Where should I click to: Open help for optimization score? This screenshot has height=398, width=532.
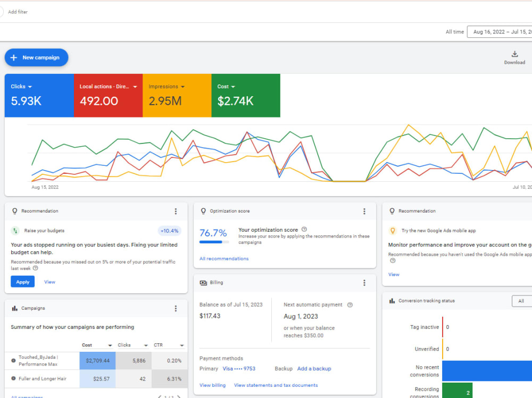coord(304,230)
